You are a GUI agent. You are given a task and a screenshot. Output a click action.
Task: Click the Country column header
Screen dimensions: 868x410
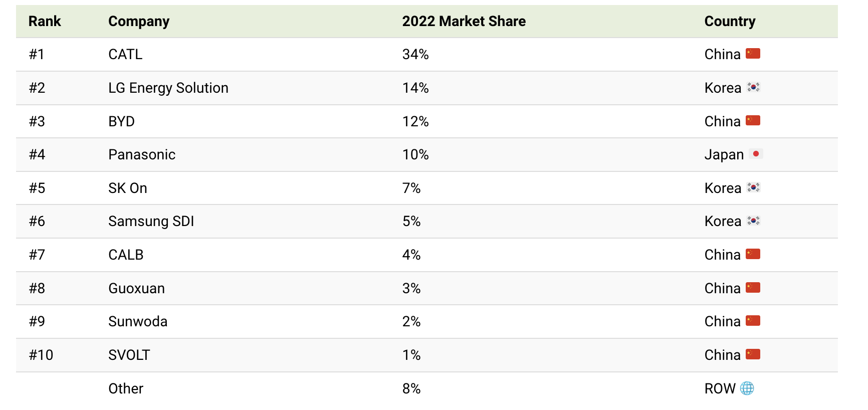[x=730, y=21]
